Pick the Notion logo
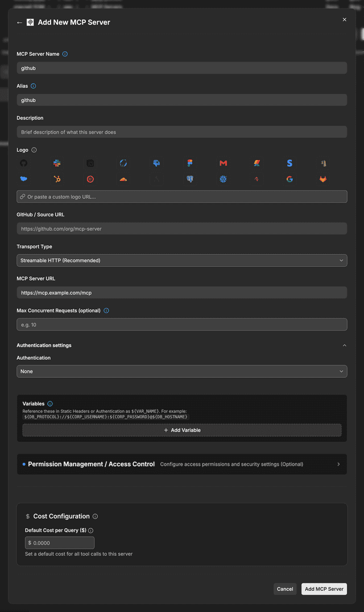The height and width of the screenshot is (612, 364). 90,163
